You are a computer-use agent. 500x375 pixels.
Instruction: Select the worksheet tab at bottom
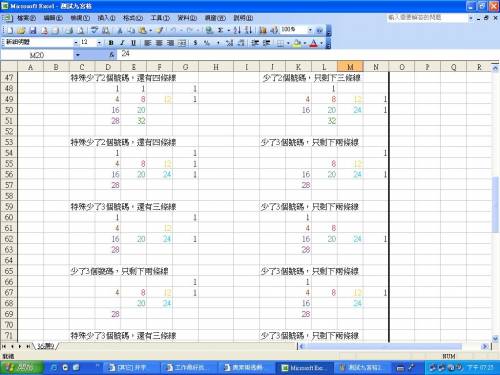click(x=46, y=346)
